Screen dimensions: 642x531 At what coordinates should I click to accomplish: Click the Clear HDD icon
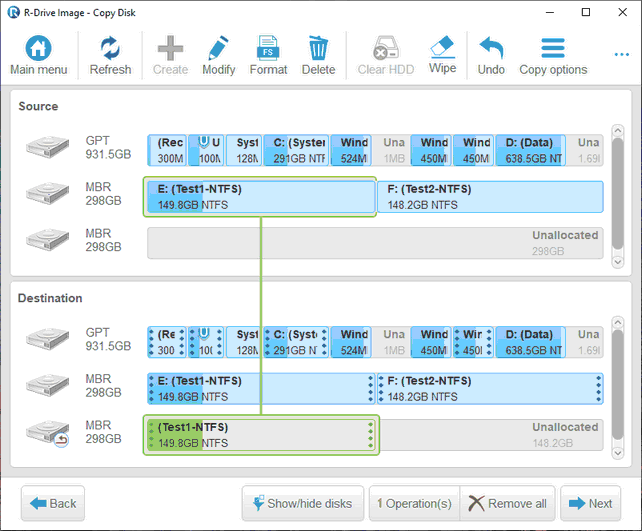(386, 48)
